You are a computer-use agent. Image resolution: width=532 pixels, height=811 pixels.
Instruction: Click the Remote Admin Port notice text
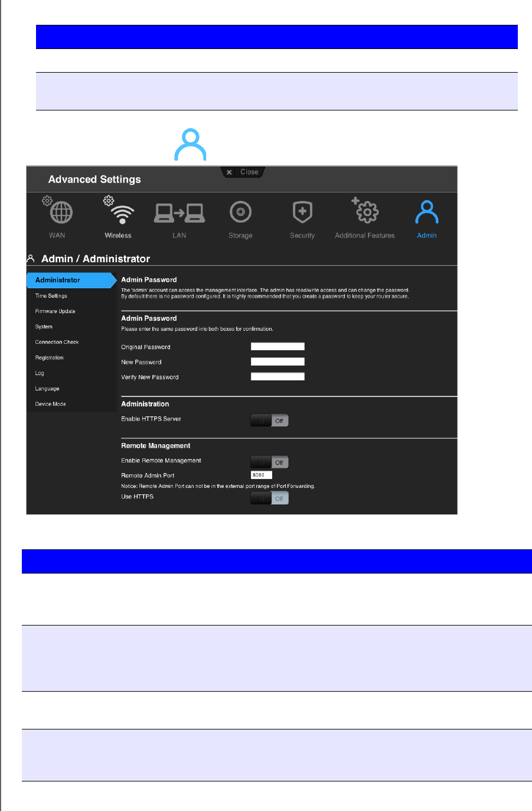(x=218, y=486)
